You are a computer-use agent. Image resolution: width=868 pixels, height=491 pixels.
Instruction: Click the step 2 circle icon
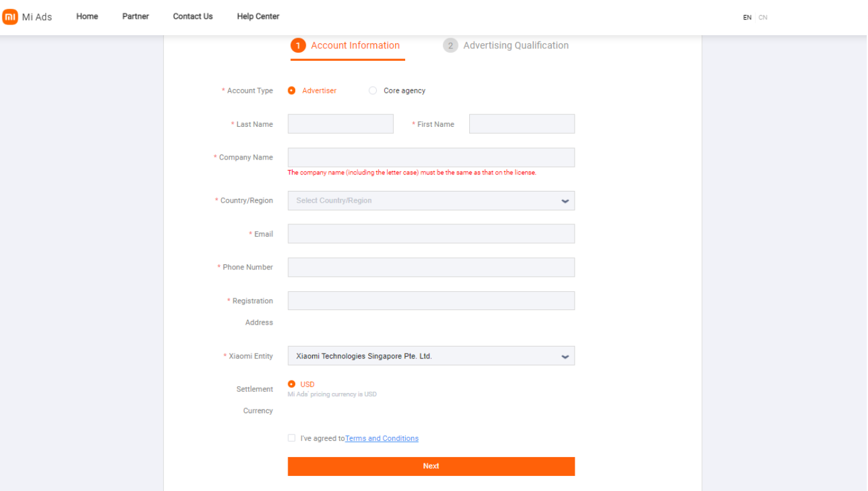[450, 45]
